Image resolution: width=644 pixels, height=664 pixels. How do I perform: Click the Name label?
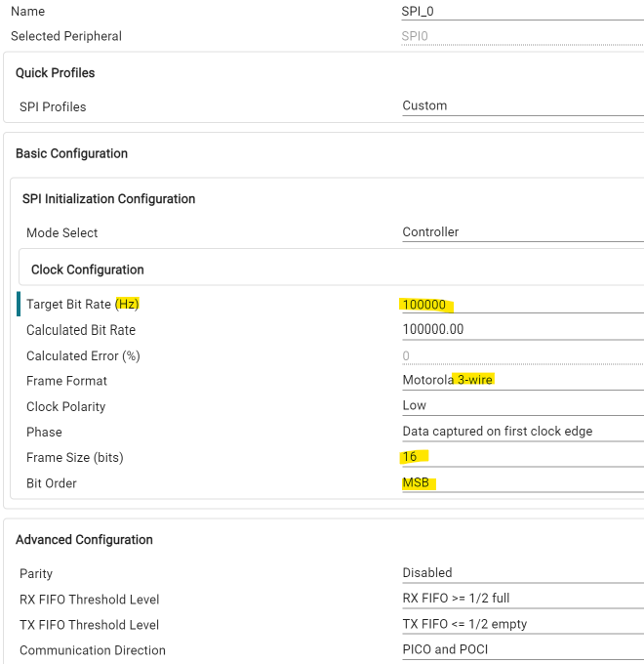[27, 12]
